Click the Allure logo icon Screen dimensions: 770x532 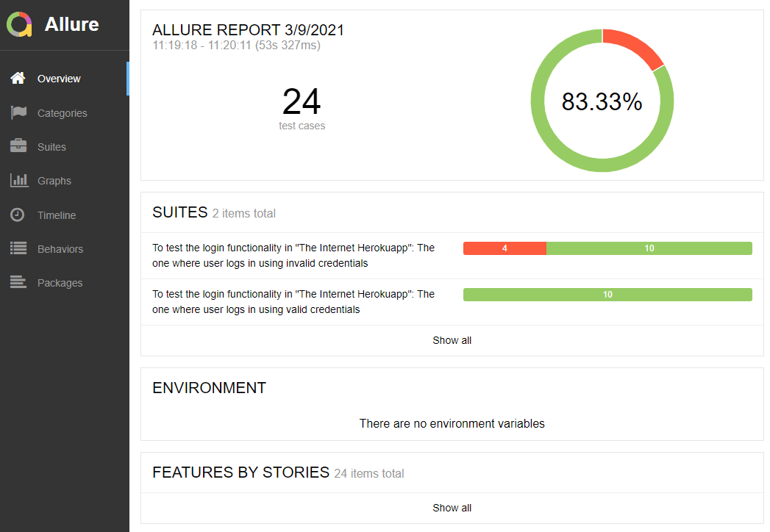tap(20, 24)
